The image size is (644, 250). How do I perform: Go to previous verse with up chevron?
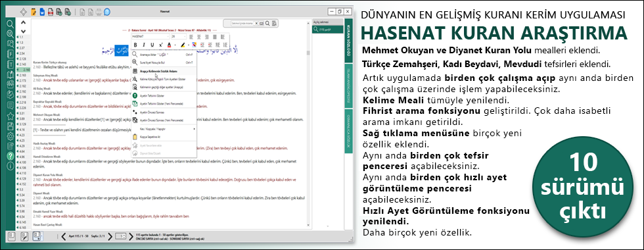tap(24, 22)
